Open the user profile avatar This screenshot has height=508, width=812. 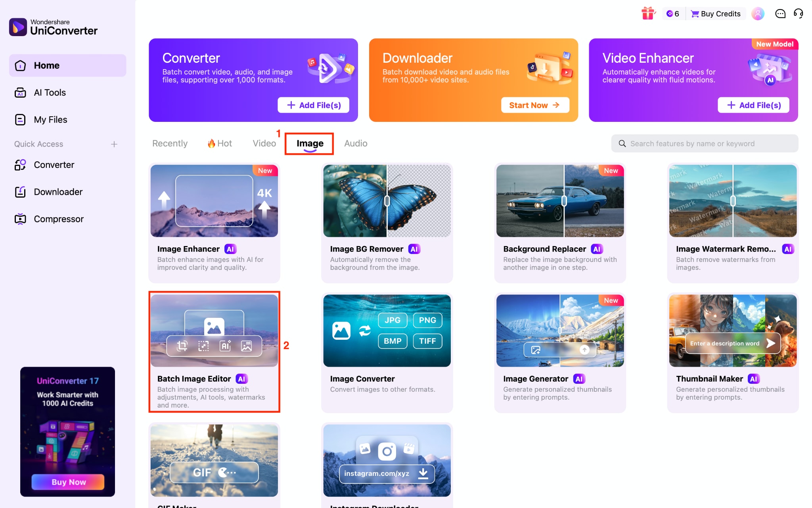click(758, 14)
